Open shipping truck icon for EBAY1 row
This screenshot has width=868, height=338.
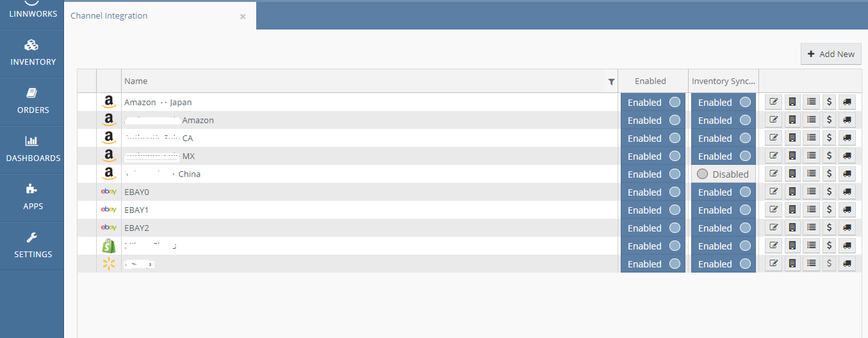tap(847, 209)
